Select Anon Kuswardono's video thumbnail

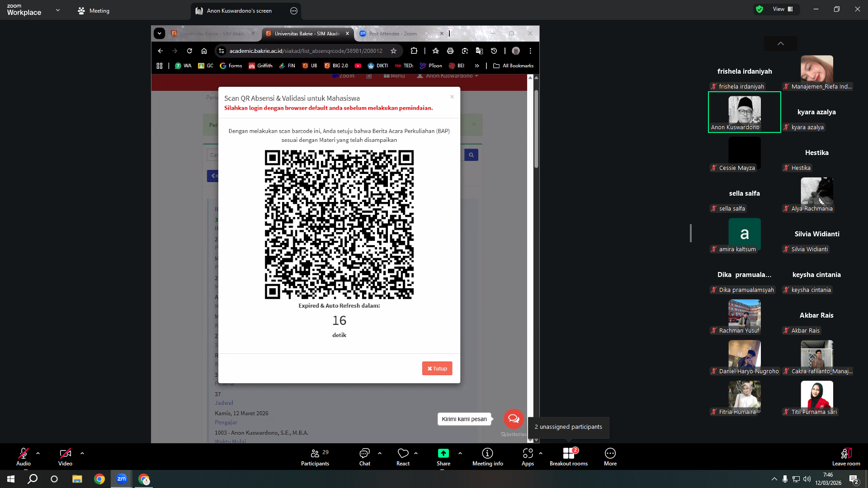(x=745, y=112)
